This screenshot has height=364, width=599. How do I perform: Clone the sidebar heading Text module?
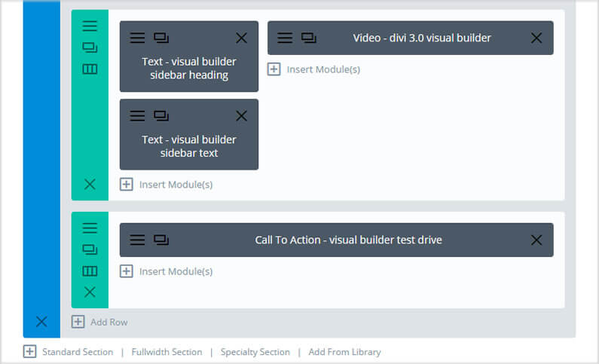coord(161,38)
